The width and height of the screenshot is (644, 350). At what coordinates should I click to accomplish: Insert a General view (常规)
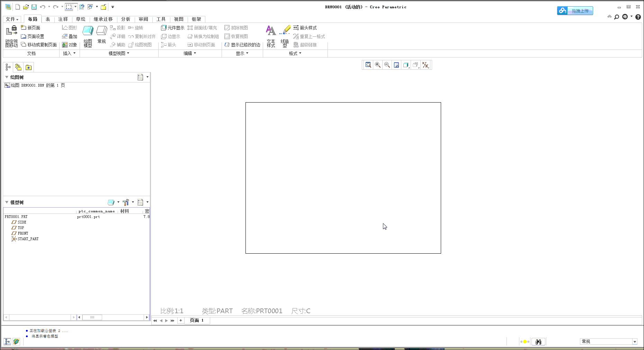point(101,35)
